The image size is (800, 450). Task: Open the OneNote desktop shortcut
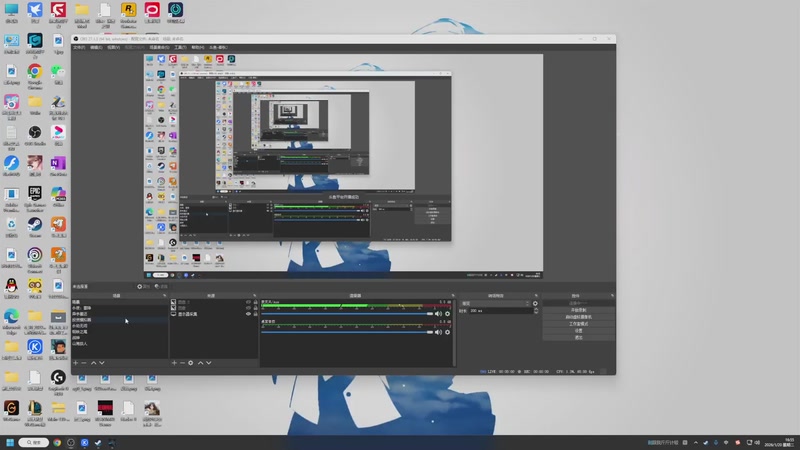click(58, 167)
